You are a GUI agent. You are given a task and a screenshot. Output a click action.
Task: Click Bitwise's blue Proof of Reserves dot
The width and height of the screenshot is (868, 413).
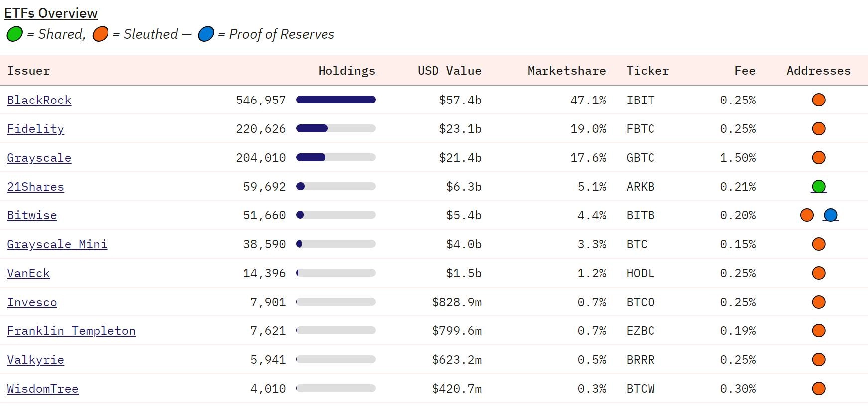tap(830, 215)
